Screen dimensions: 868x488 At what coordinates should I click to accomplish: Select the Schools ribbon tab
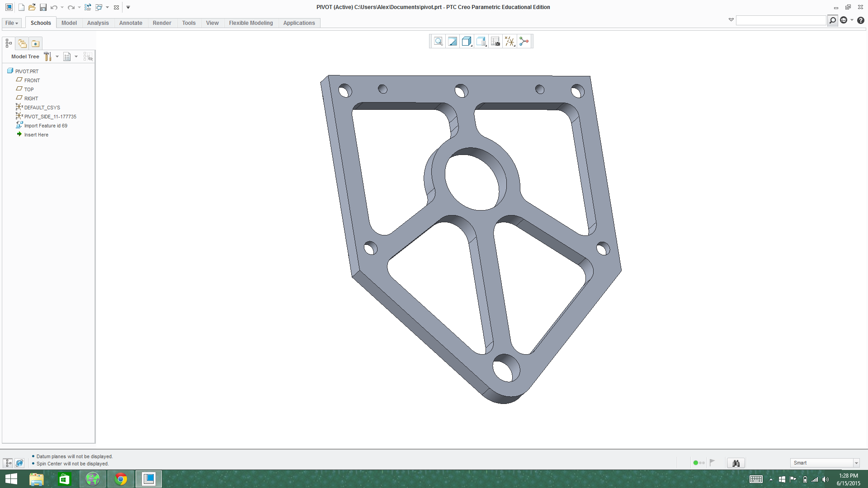point(41,23)
